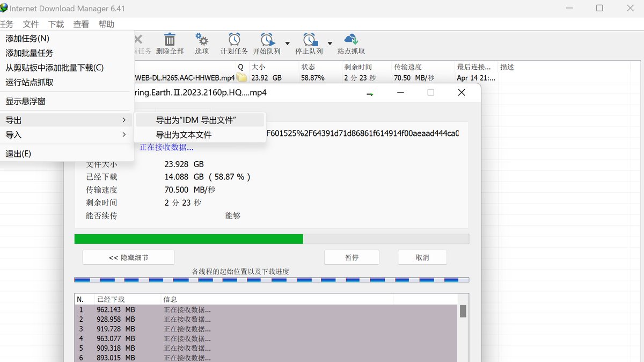Click the 23.92 GB size cell
This screenshot has height=362, width=644.
pos(267,78)
